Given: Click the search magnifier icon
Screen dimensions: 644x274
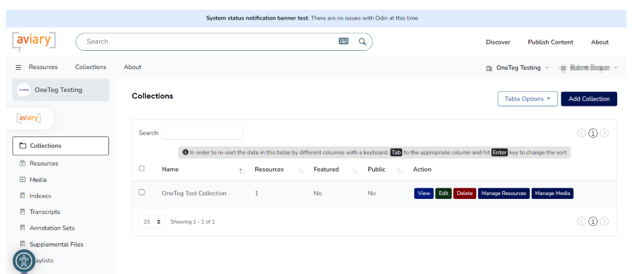Looking at the screenshot, I should click(362, 42).
